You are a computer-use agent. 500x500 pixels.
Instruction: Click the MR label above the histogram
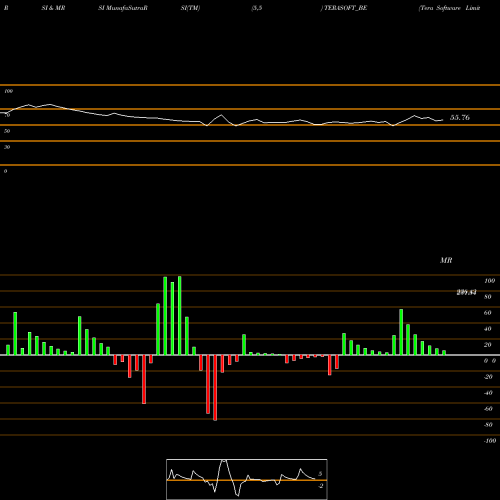coord(446,260)
